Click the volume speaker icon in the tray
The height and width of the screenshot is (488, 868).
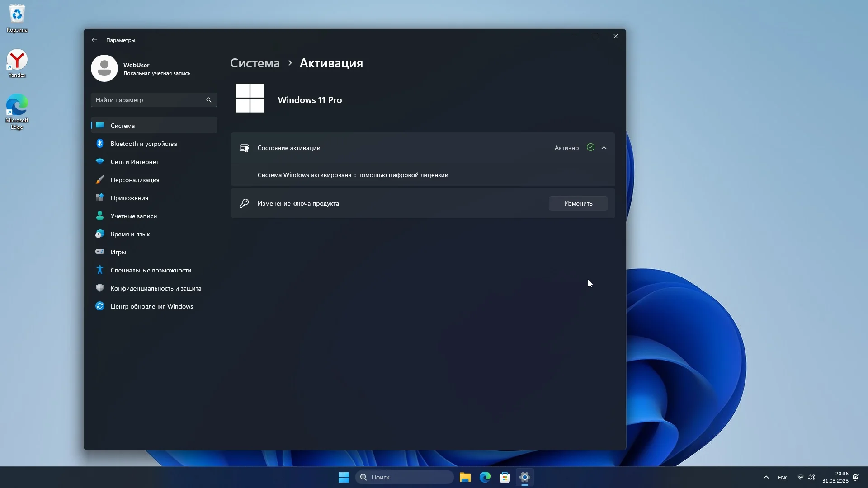click(x=812, y=477)
